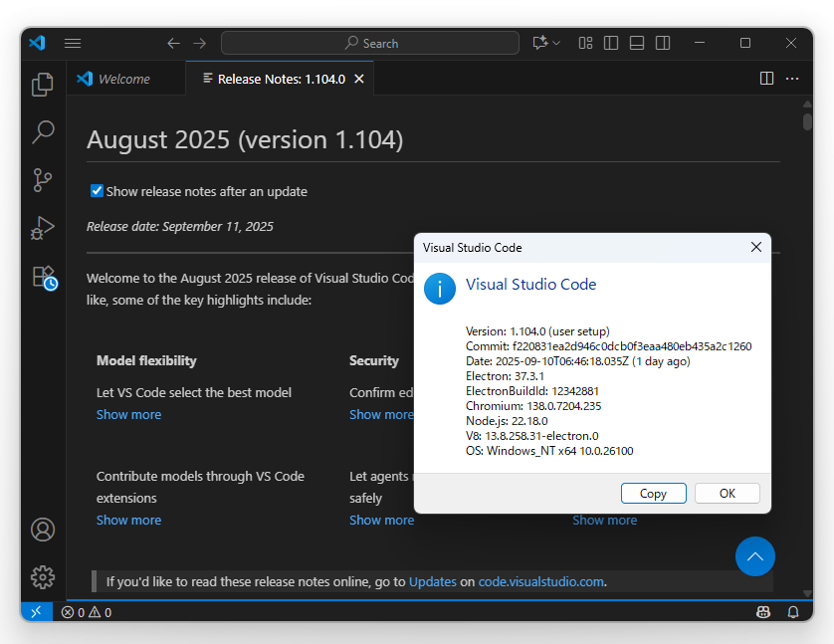
Task: Toggle the bottom panel visibility
Action: point(636,43)
